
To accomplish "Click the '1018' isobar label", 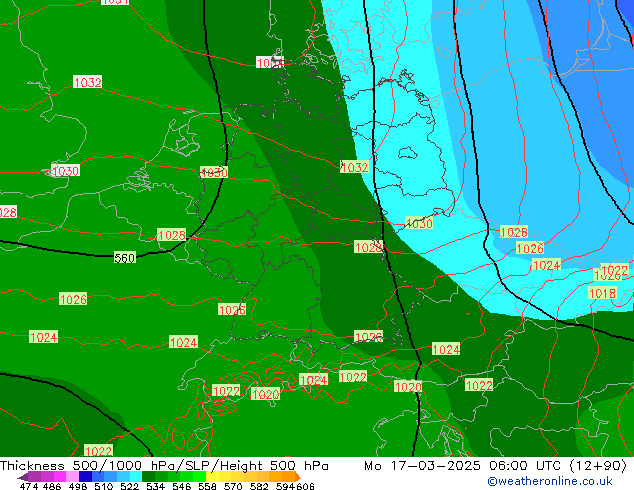I will coord(602,293).
